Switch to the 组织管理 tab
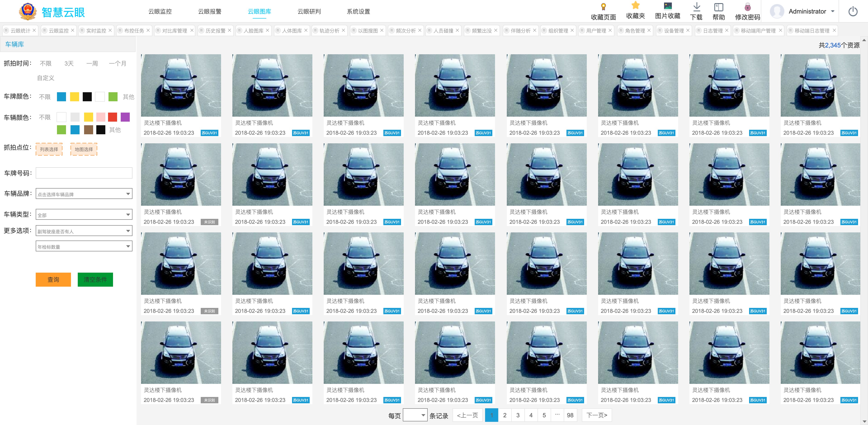Viewport: 868px width, 425px height. pos(558,31)
